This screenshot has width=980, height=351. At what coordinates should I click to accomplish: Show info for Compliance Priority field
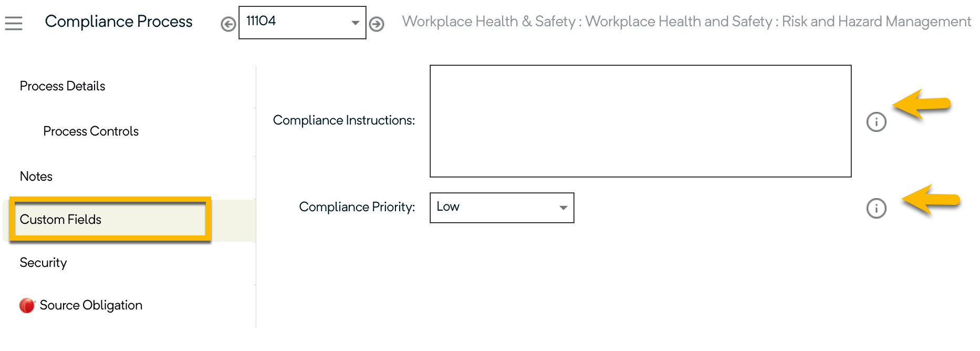coord(876,208)
